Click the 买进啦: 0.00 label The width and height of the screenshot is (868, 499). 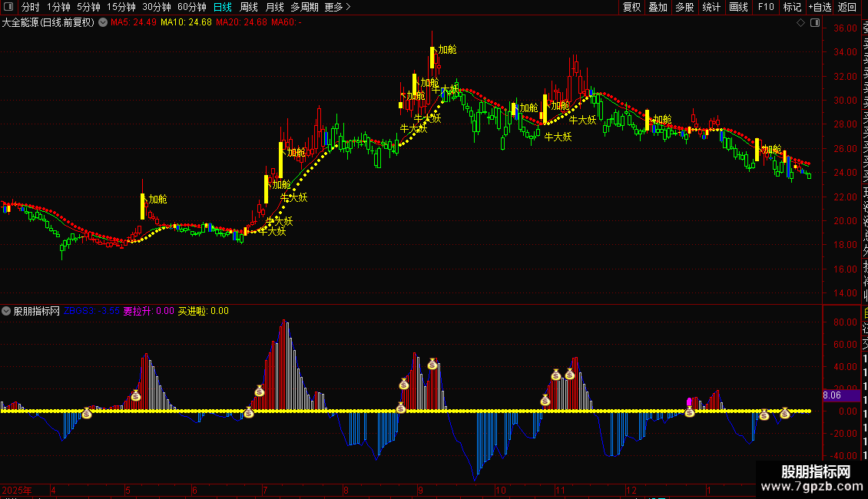click(x=203, y=311)
